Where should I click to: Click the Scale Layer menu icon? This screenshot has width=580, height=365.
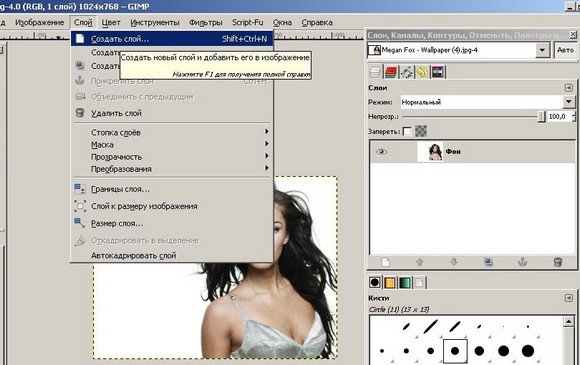(x=80, y=223)
